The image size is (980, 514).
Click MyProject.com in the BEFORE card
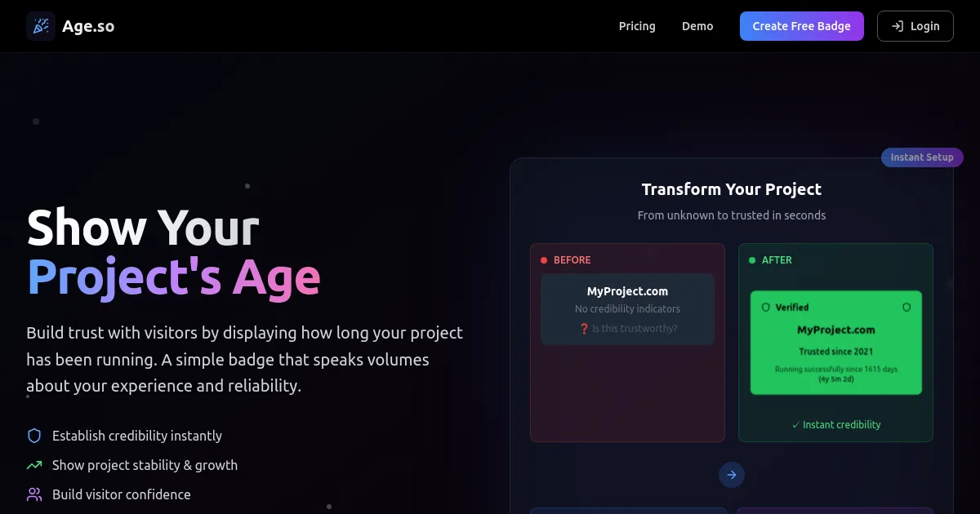(x=627, y=291)
